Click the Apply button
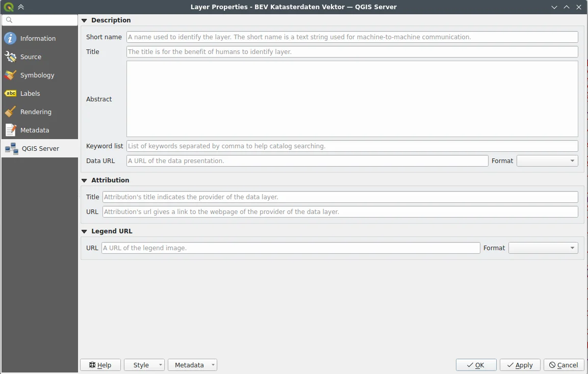588x374 pixels. coord(520,365)
